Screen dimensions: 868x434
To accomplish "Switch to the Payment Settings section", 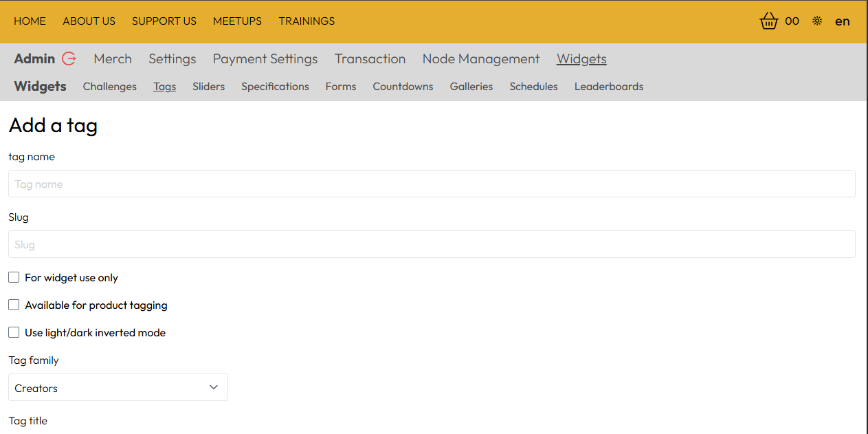I will point(265,59).
